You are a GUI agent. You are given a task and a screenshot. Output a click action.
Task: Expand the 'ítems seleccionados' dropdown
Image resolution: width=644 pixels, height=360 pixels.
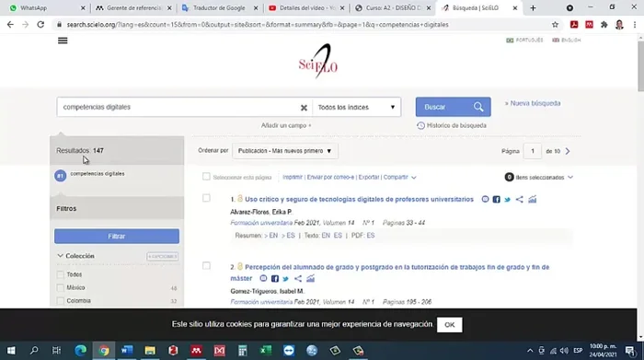click(x=570, y=178)
